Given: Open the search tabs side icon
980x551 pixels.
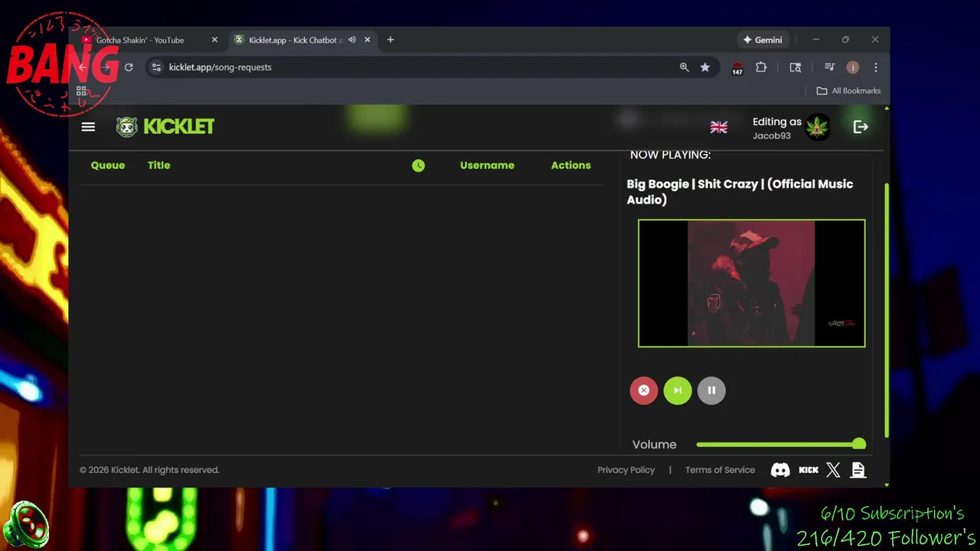Looking at the screenshot, I should (795, 67).
